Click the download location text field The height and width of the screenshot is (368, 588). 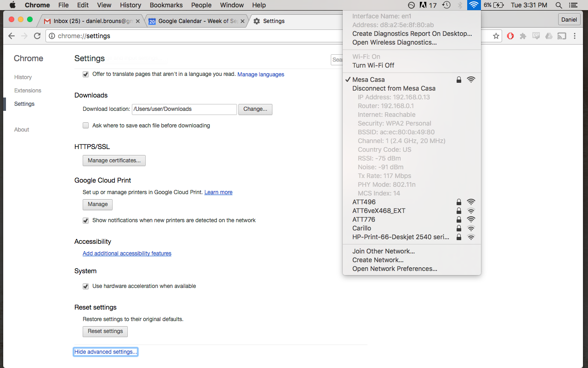(184, 109)
